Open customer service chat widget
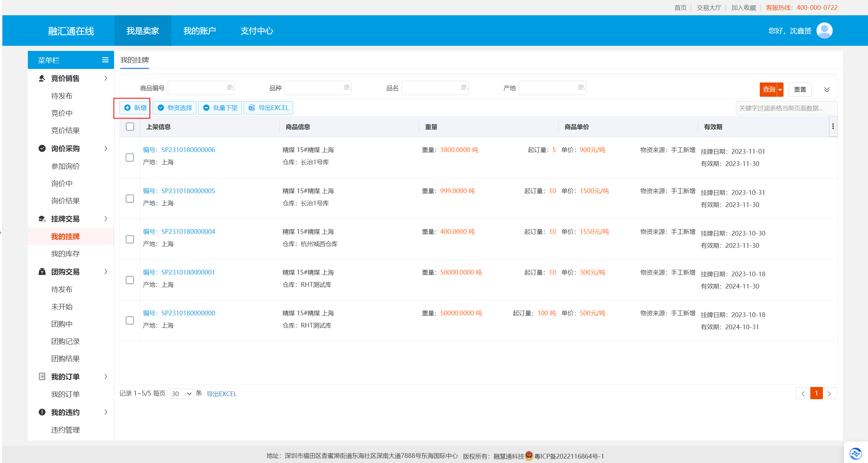This screenshot has height=463, width=868. [x=855, y=453]
